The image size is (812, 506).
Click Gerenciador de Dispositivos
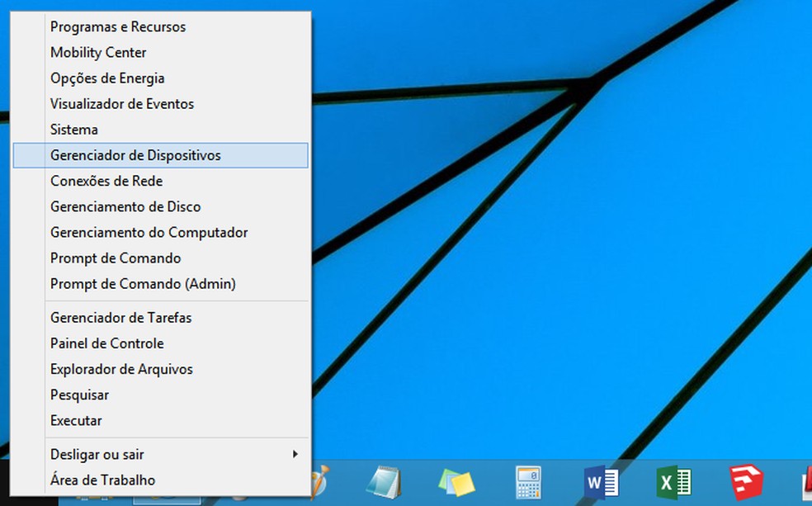point(161,155)
